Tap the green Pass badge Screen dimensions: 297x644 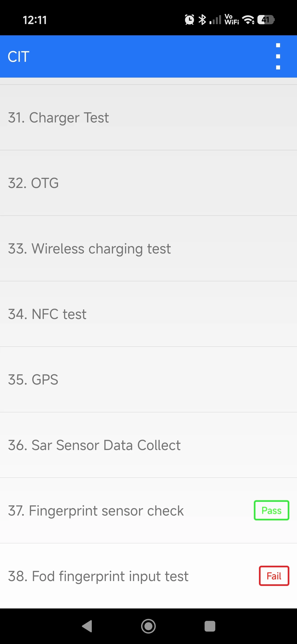click(x=271, y=510)
